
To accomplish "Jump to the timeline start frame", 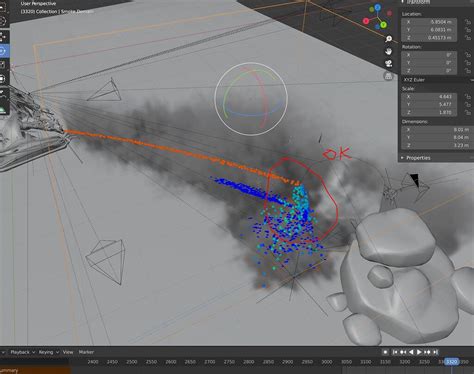I will (x=395, y=352).
